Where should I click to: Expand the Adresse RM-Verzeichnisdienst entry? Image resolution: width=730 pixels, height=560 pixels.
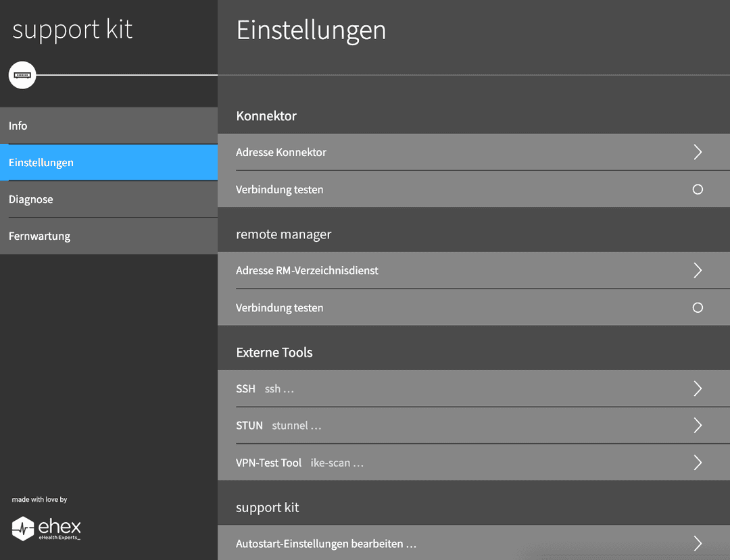click(x=698, y=270)
